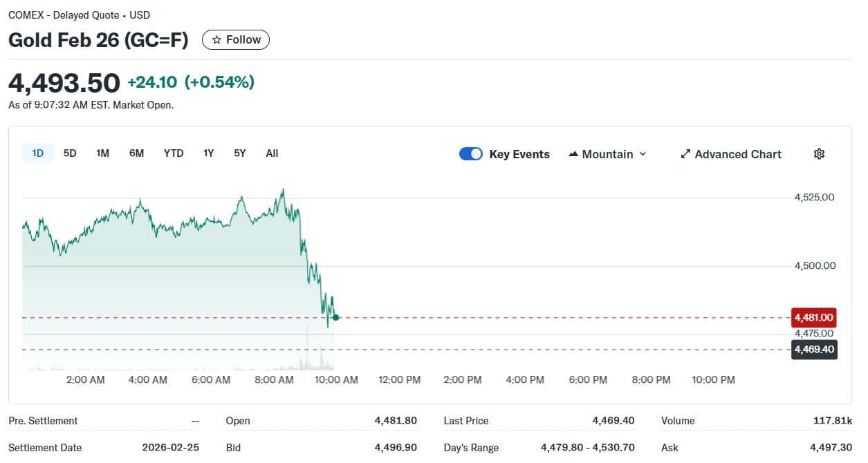Open the Advanced Chart link
The height and width of the screenshot is (463, 868).
tap(737, 154)
